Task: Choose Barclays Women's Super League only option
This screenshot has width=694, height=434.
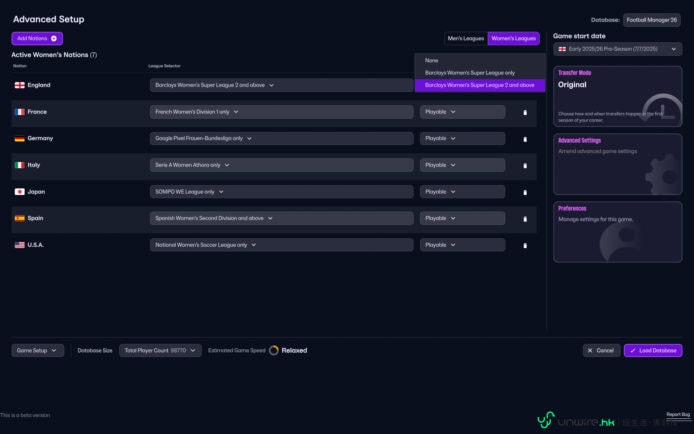Action: [480, 73]
